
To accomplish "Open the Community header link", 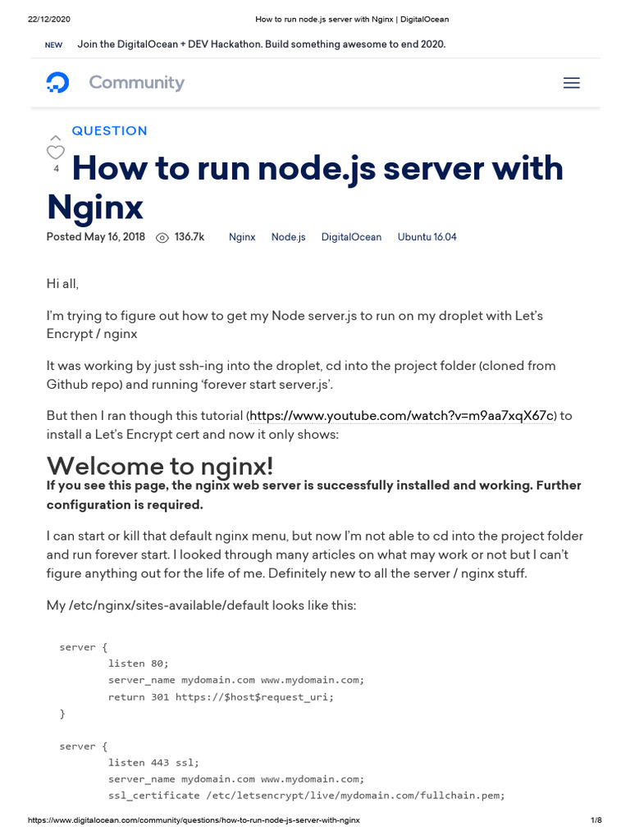I will (x=137, y=83).
